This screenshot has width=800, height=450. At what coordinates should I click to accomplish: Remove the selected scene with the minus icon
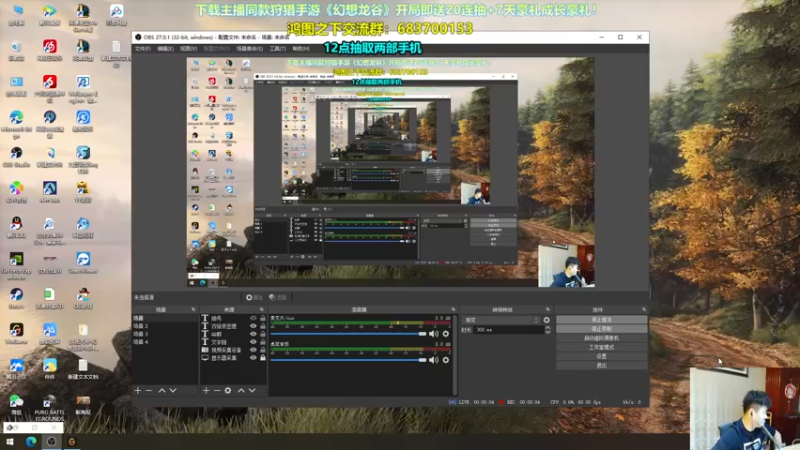(149, 390)
